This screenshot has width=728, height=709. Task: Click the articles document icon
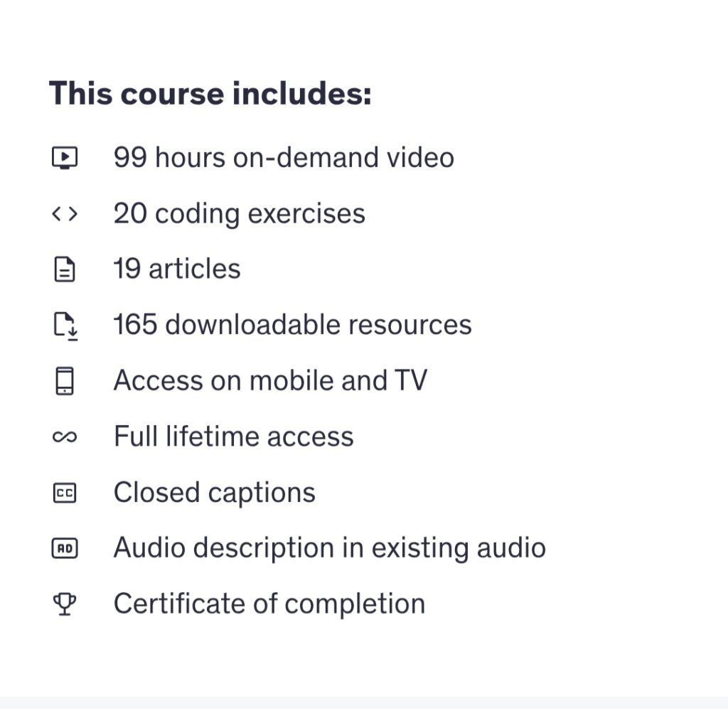pos(65,270)
